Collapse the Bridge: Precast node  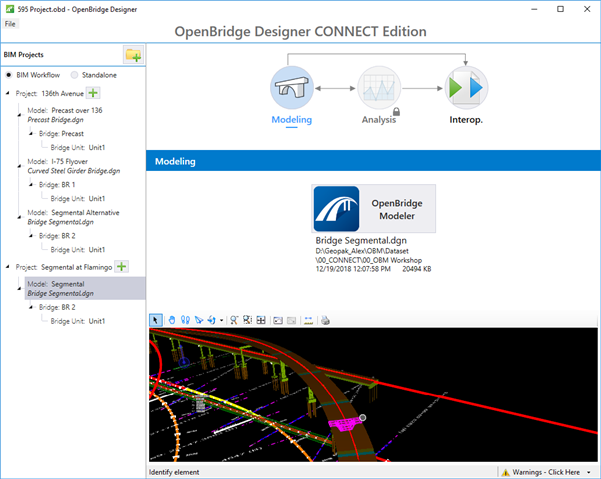pos(31,133)
